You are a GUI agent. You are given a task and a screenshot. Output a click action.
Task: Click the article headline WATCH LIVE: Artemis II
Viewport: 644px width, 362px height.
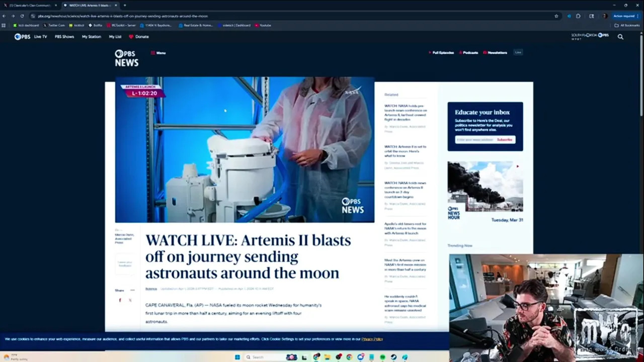[248, 256]
